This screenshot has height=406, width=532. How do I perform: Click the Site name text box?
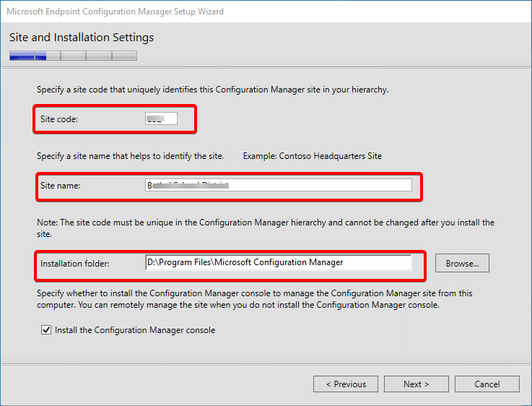point(278,185)
